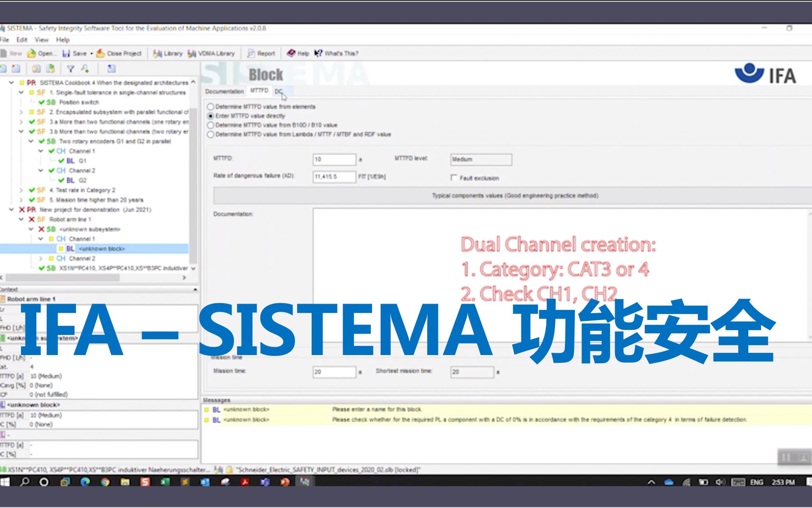Click the paste/load icon right of the copy icon
The height and width of the screenshot is (508, 812).
(x=51, y=69)
